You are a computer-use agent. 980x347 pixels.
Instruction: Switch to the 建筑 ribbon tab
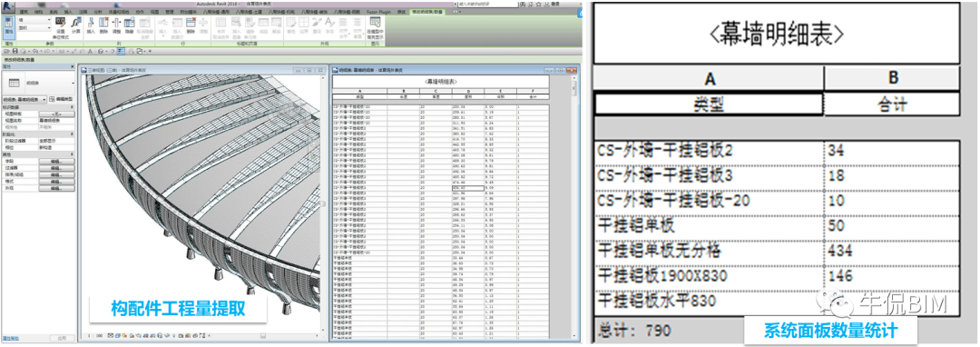pos(24,12)
